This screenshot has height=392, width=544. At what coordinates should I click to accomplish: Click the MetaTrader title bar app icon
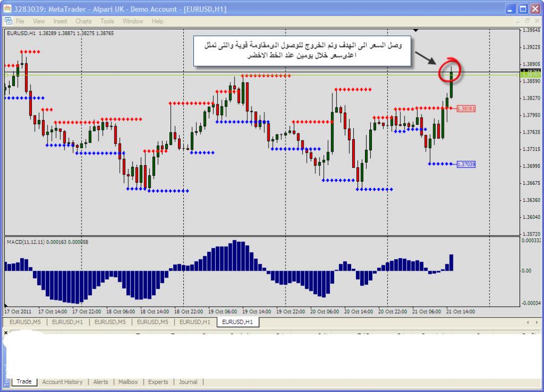pos(7,9)
